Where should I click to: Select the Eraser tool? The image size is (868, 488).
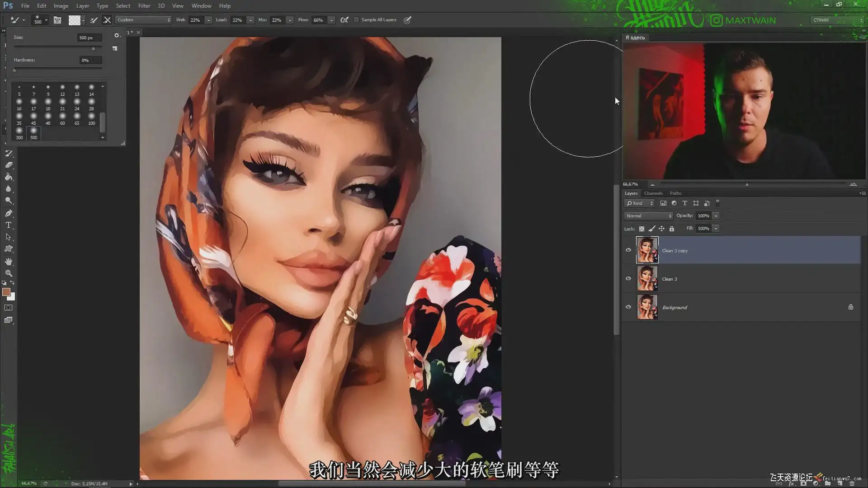pyautogui.click(x=9, y=165)
